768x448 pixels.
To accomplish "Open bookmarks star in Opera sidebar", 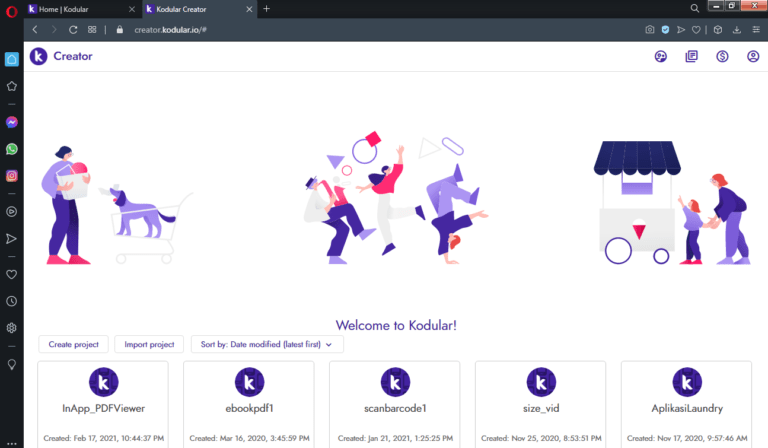I will point(12,86).
